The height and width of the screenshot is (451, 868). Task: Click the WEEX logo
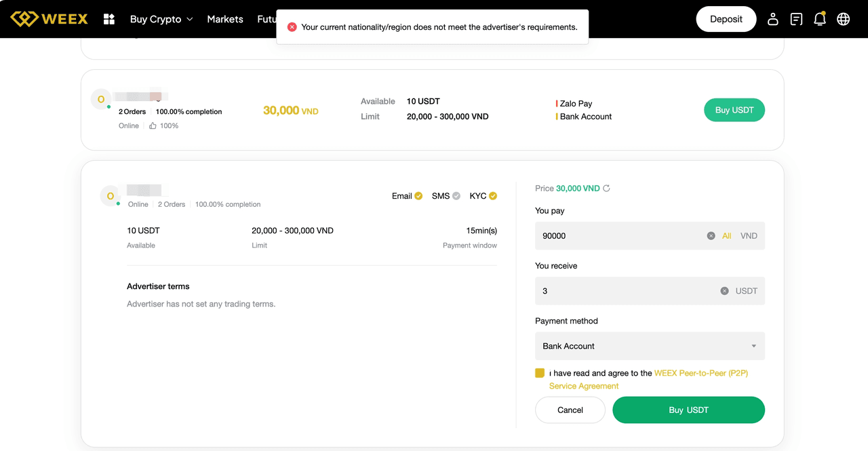(49, 19)
